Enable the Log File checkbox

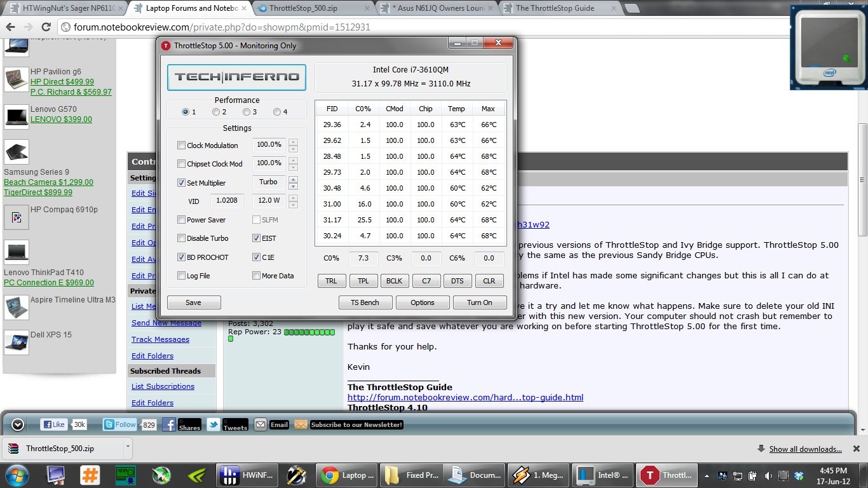182,276
